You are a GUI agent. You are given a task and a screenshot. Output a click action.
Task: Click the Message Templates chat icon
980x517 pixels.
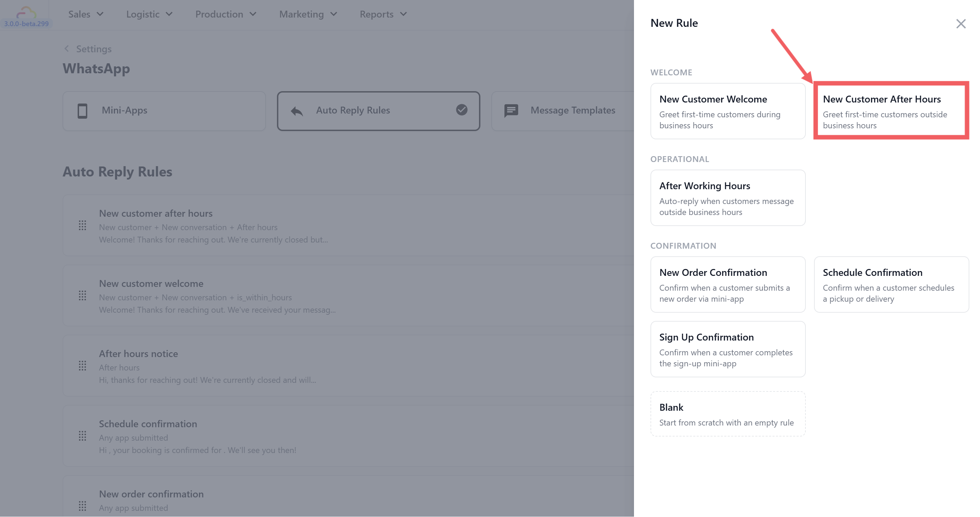coord(511,111)
